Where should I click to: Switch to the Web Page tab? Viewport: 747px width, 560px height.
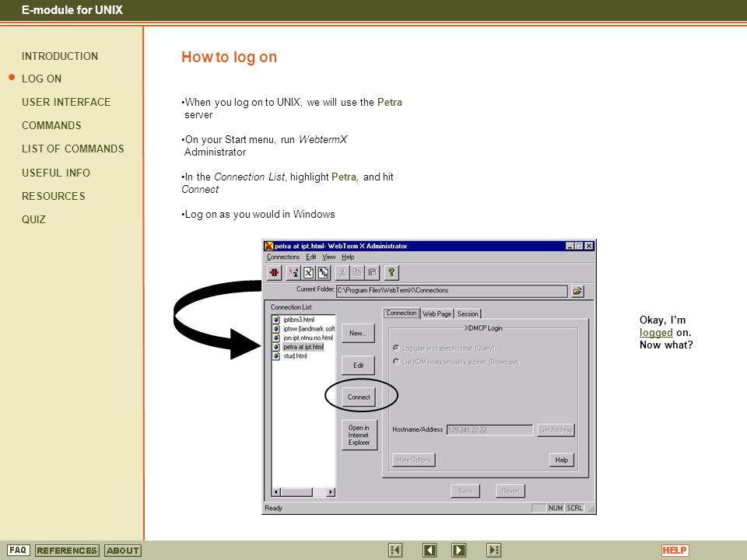coord(437,313)
